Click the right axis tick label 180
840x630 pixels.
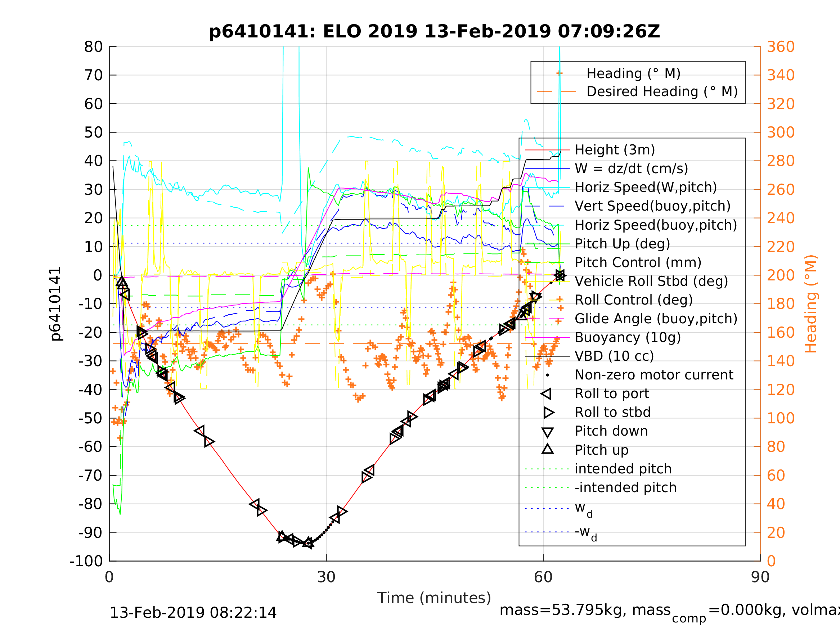[x=781, y=304]
